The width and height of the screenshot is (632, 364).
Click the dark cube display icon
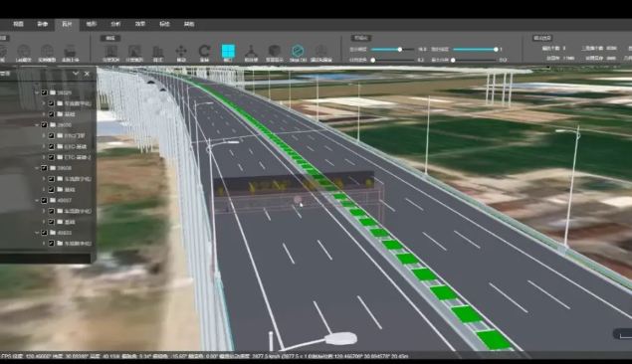(x=275, y=51)
